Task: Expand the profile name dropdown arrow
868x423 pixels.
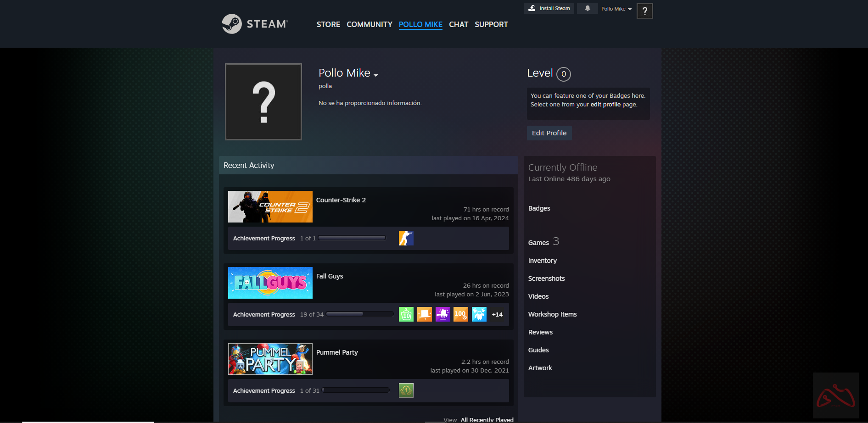Action: (x=376, y=75)
